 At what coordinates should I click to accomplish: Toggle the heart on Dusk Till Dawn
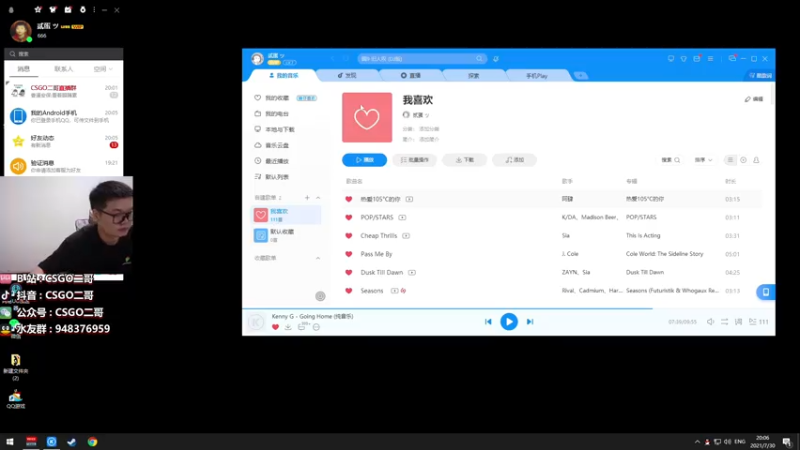pyautogui.click(x=349, y=272)
